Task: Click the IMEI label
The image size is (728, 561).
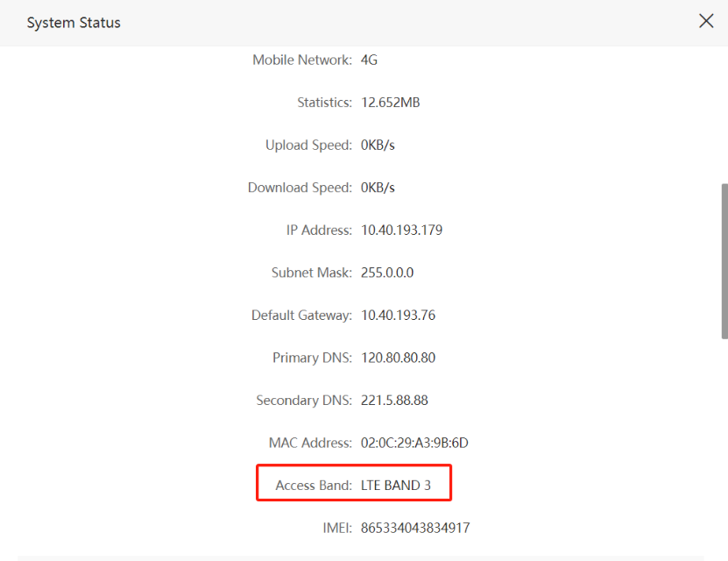Action: (x=337, y=528)
